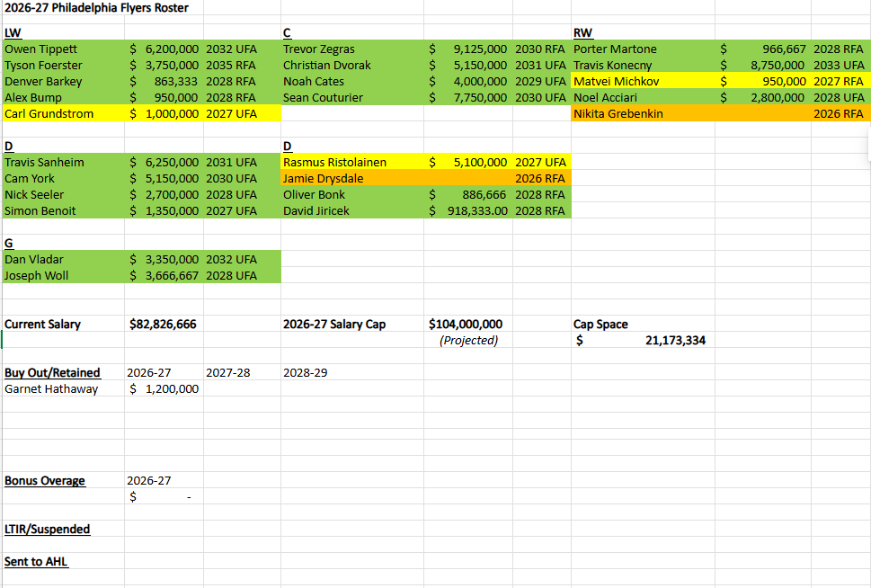Click the Travis Sanheim name cell
The height and width of the screenshot is (588, 871).
[x=63, y=162]
